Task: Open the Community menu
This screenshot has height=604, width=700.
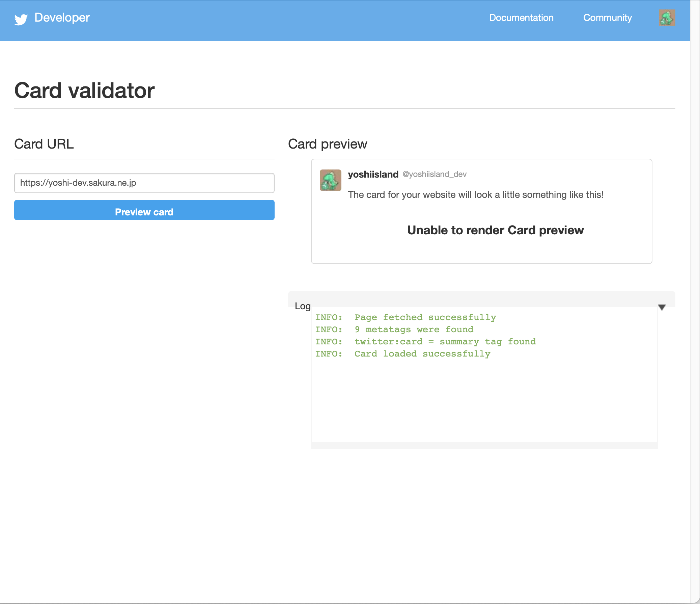Action: coord(608,18)
